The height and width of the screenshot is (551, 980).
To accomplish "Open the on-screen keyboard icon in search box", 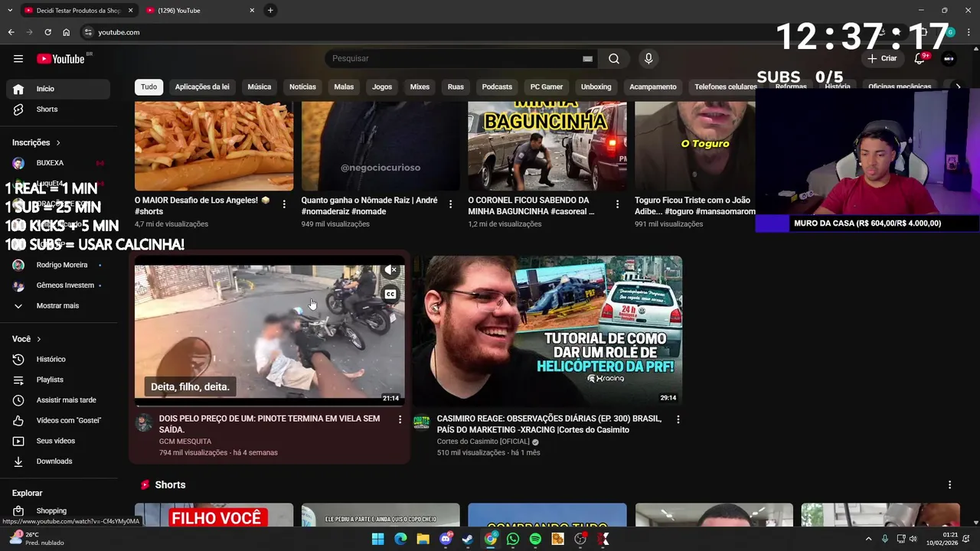I will pos(587,59).
